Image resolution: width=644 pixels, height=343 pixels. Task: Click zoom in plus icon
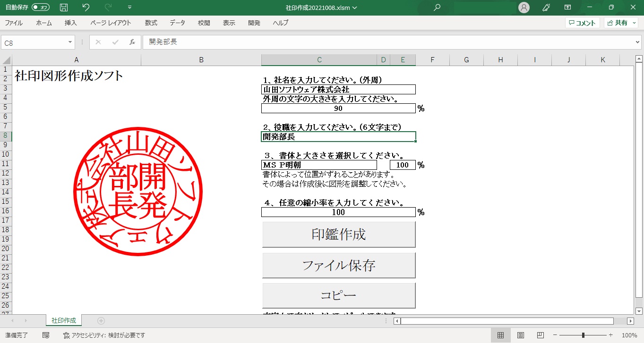point(610,335)
